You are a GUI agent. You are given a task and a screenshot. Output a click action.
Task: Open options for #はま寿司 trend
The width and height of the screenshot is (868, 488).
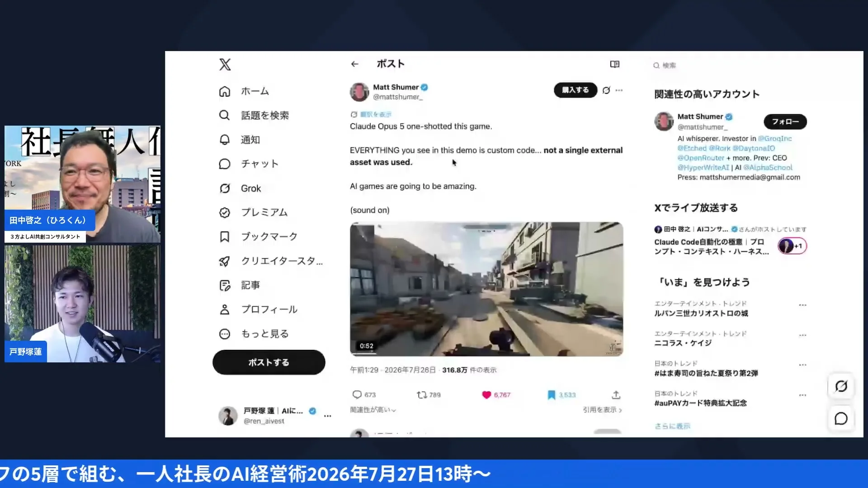802,365
